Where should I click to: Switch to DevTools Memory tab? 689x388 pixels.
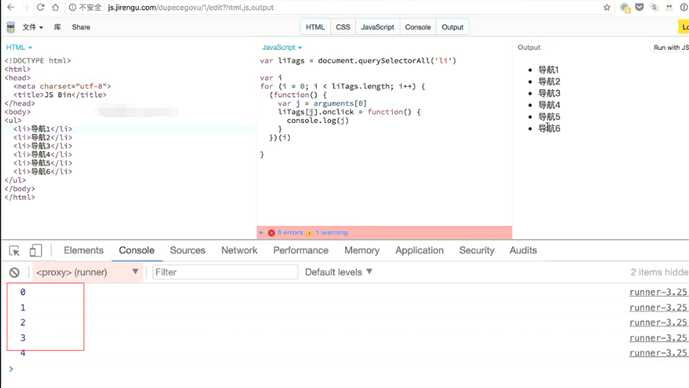[362, 250]
